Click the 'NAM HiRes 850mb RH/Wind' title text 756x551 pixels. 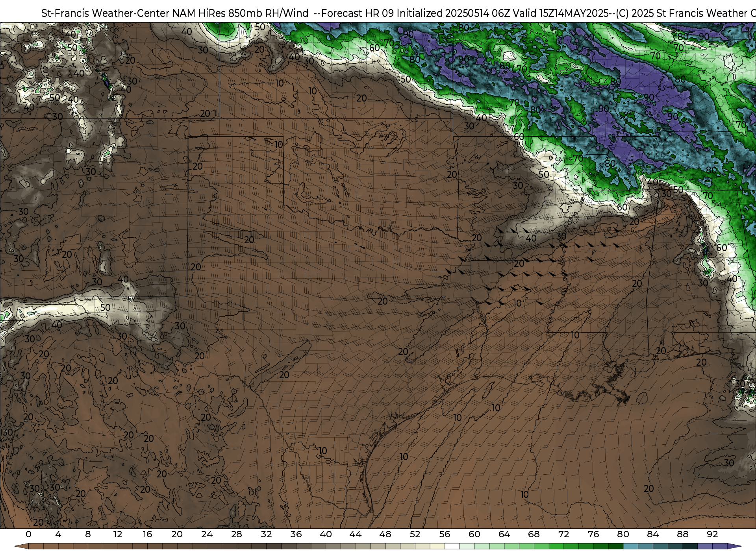240,13
